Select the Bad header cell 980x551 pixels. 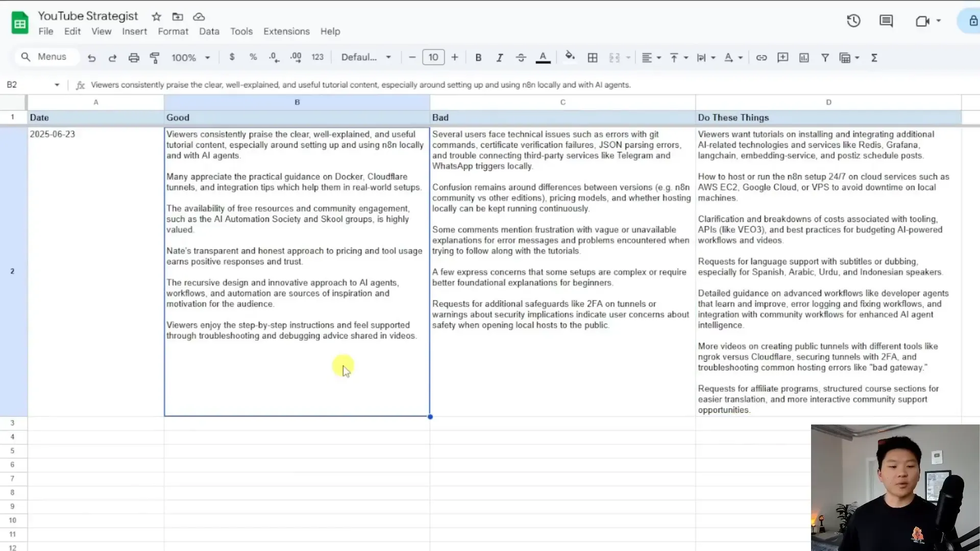click(x=562, y=117)
